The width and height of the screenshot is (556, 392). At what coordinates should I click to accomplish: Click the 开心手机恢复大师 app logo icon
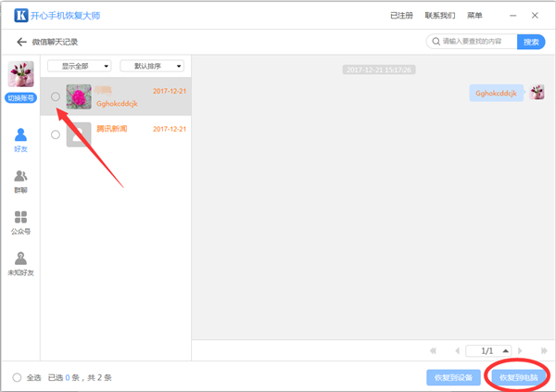click(20, 15)
